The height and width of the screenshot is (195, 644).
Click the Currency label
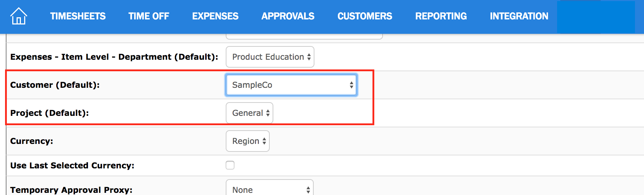[x=32, y=141]
